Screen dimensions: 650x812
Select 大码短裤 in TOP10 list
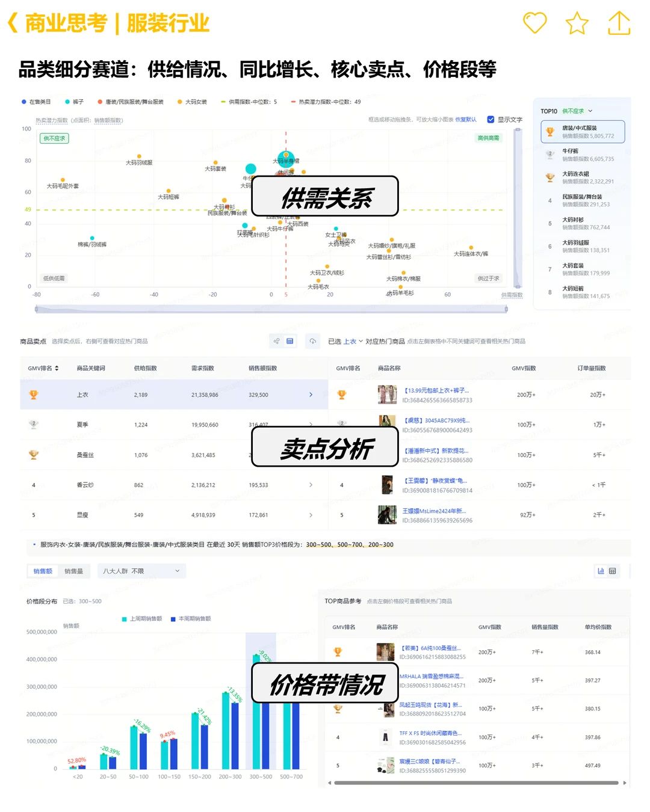pyautogui.click(x=583, y=292)
